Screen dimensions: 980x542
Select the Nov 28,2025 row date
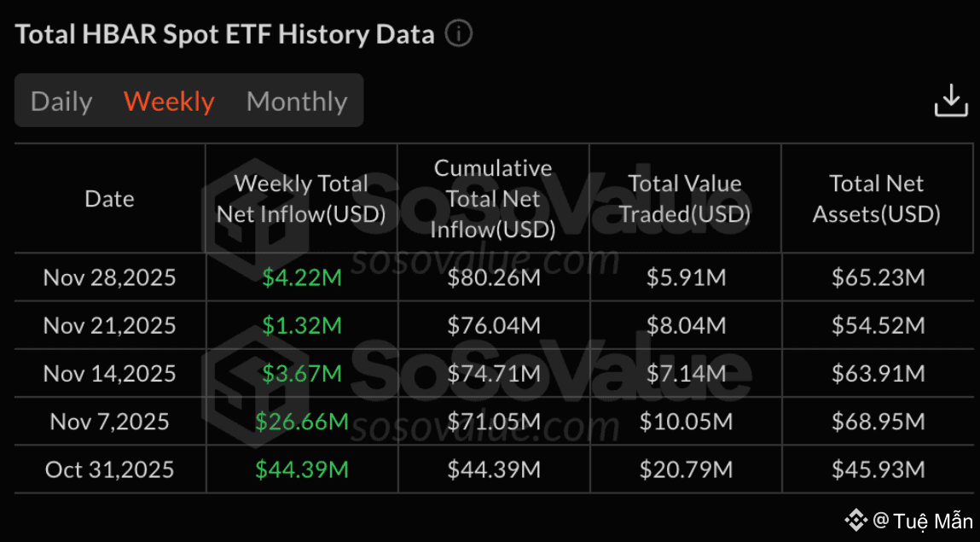tap(109, 277)
